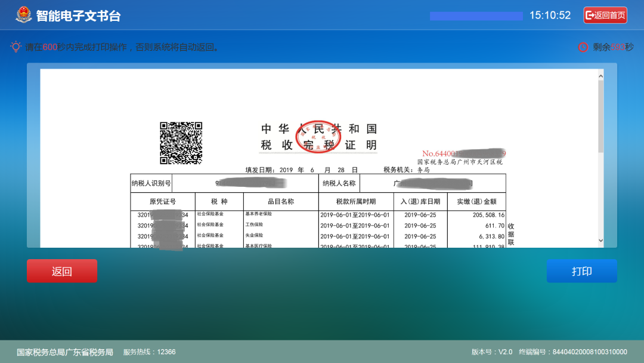Click the red 返回首页 button
Screen dimensions: 644x363
pyautogui.click(x=605, y=15)
